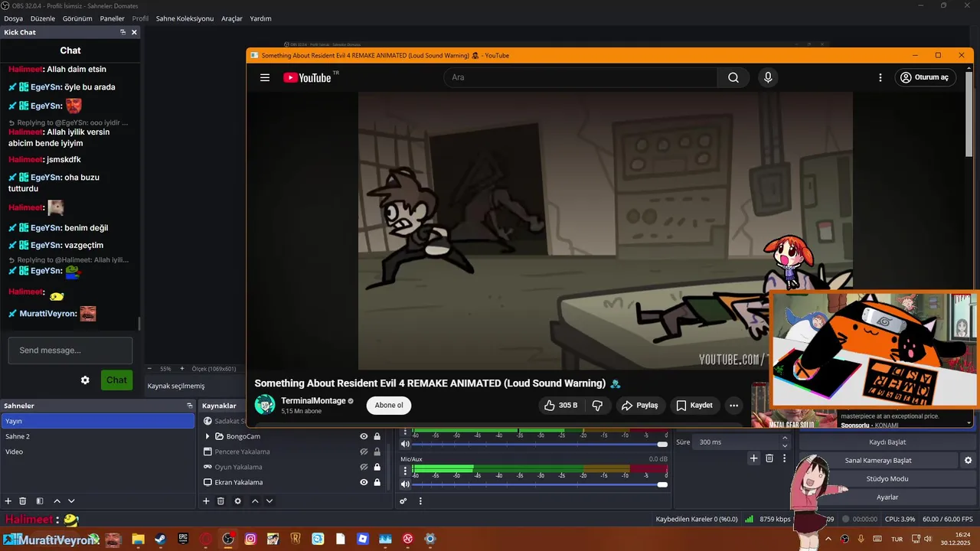The width and height of the screenshot is (980, 551).
Task: Add a new scene with the plus icon
Action: click(x=8, y=501)
